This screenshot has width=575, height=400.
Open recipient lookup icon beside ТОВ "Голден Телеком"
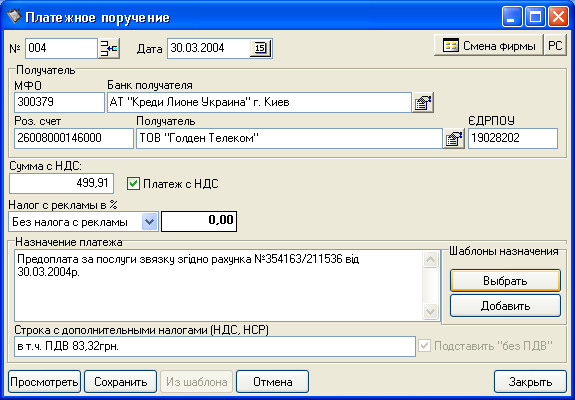coord(454,138)
